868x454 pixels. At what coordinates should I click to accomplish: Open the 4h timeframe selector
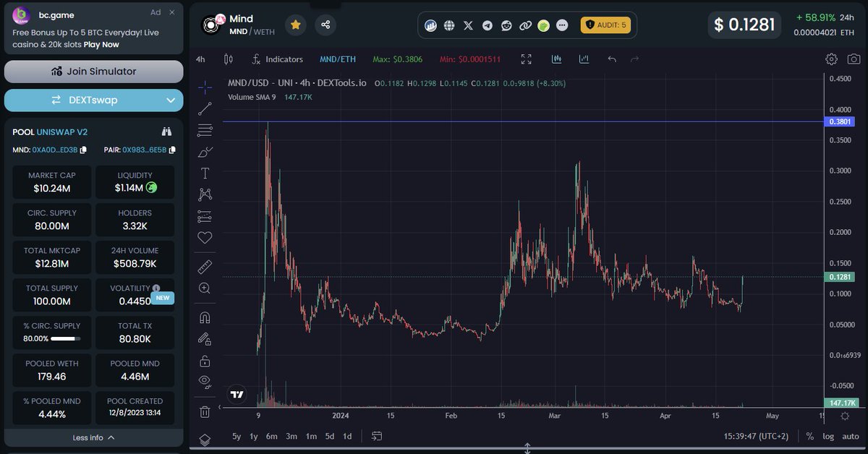[x=200, y=59]
